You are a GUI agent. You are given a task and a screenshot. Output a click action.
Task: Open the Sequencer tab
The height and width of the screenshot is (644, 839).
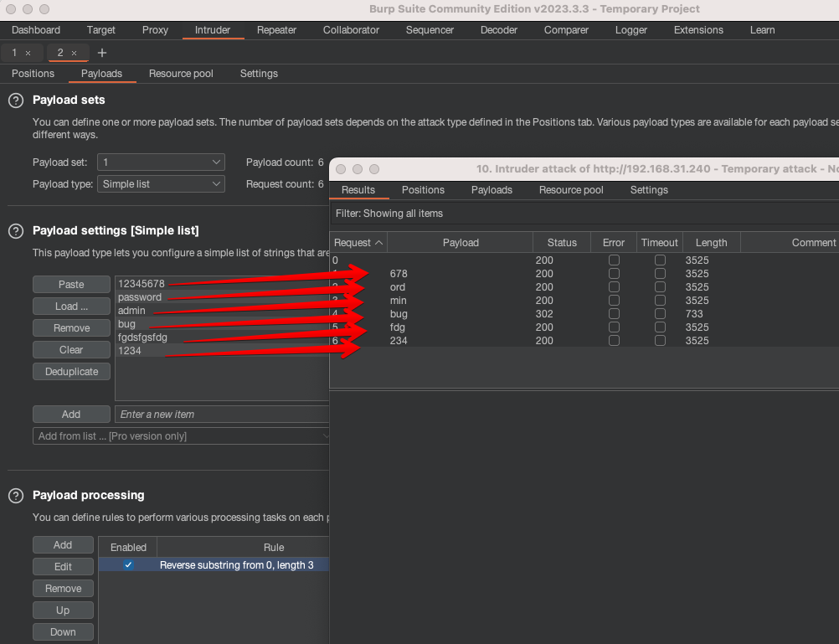click(x=430, y=30)
